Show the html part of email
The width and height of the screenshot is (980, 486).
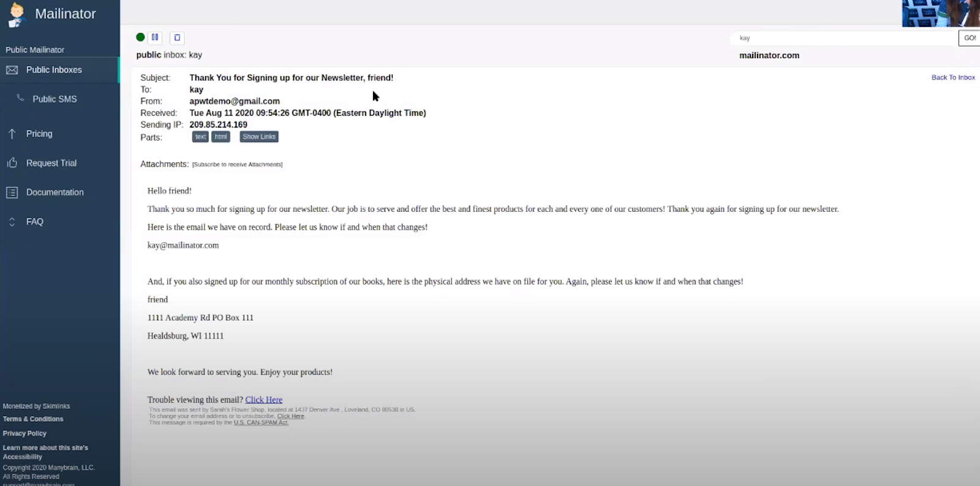(221, 136)
